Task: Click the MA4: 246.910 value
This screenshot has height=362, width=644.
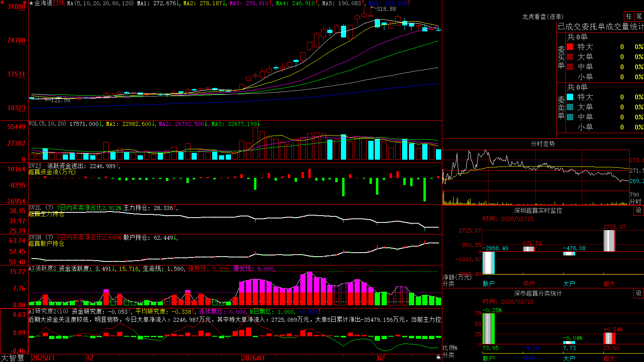Action: pyautogui.click(x=297, y=3)
